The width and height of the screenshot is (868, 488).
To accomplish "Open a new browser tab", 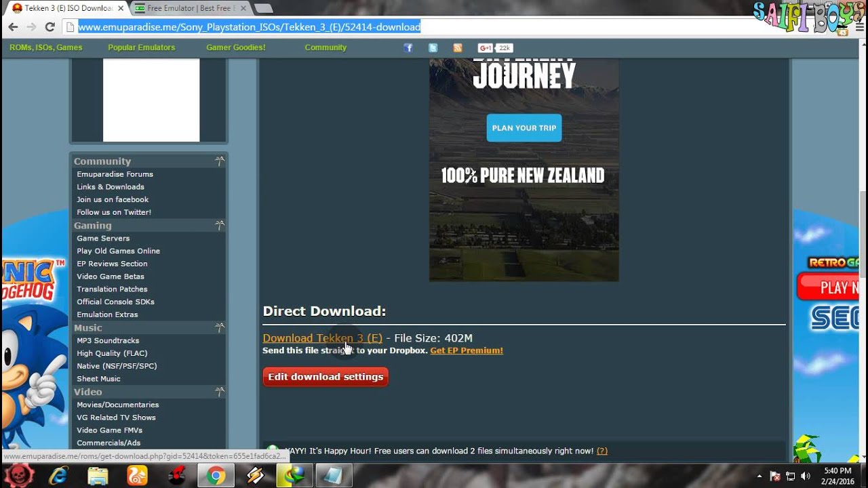I will (x=263, y=9).
